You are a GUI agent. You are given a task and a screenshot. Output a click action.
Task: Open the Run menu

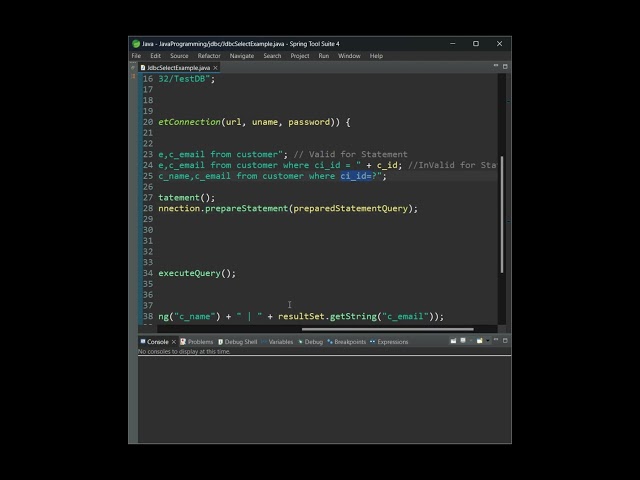(x=324, y=56)
